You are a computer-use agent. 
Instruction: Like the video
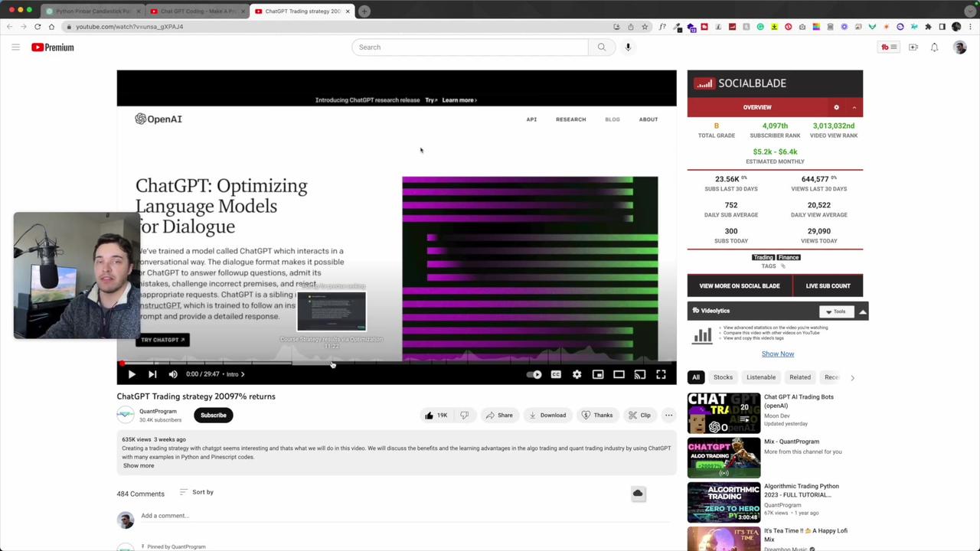click(433, 415)
